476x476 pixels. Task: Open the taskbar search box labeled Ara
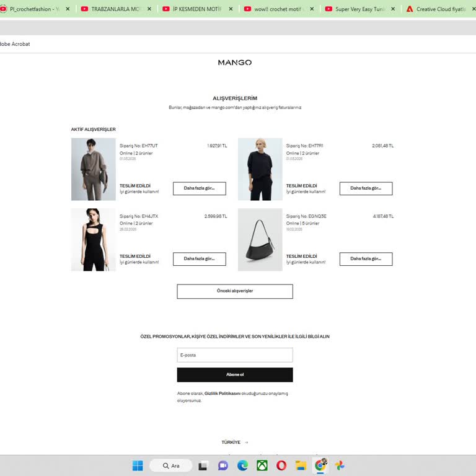point(171,465)
